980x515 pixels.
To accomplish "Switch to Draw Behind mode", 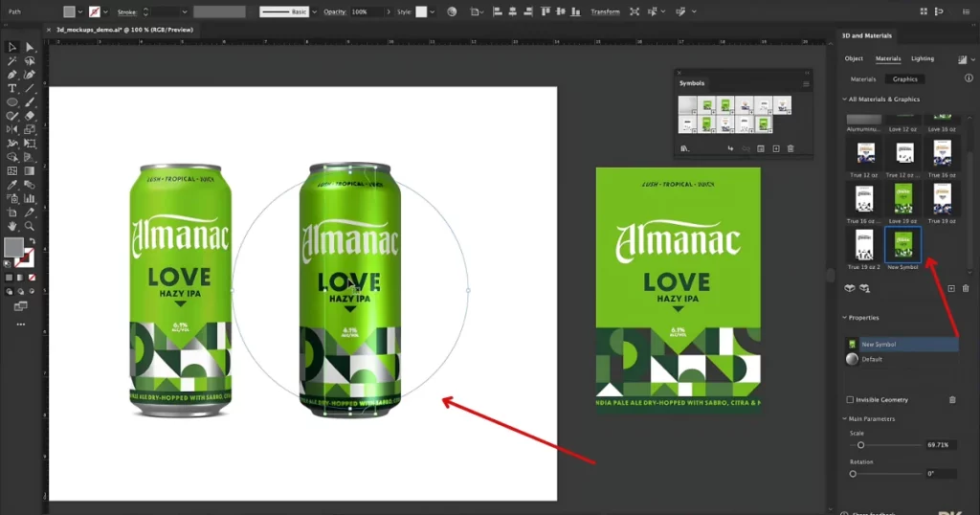I will (21, 291).
